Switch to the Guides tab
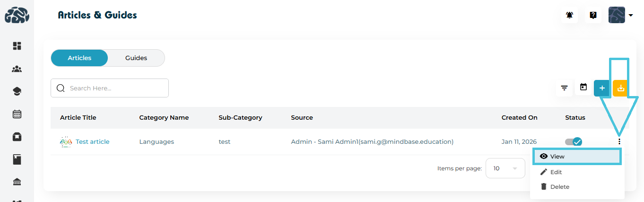644x202 pixels. [136, 58]
